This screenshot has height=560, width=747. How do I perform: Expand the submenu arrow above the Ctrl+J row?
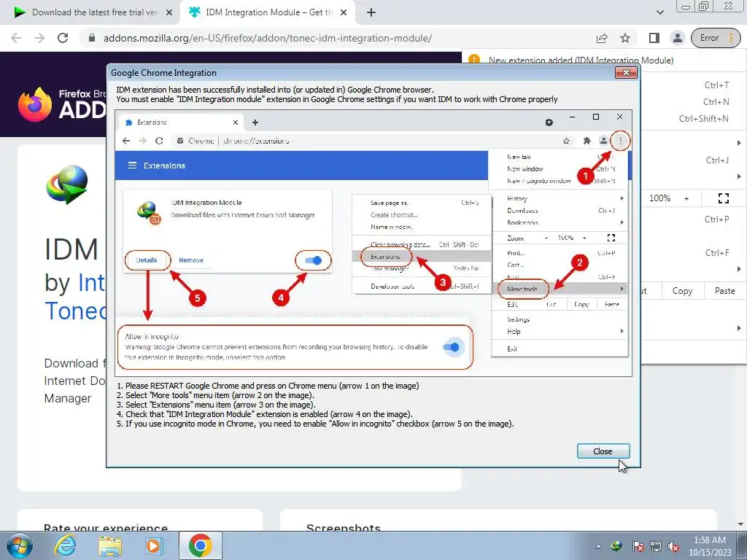coord(739,143)
